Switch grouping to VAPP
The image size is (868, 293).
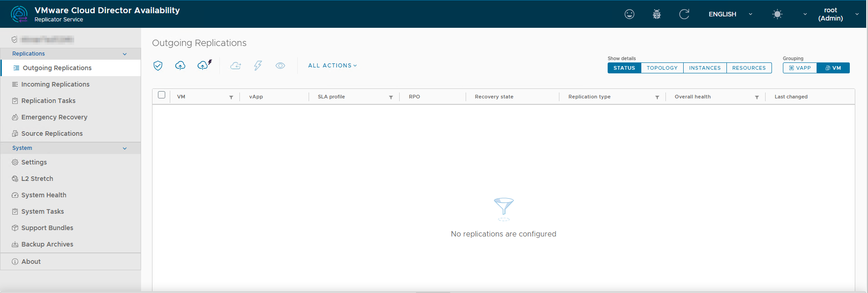800,68
